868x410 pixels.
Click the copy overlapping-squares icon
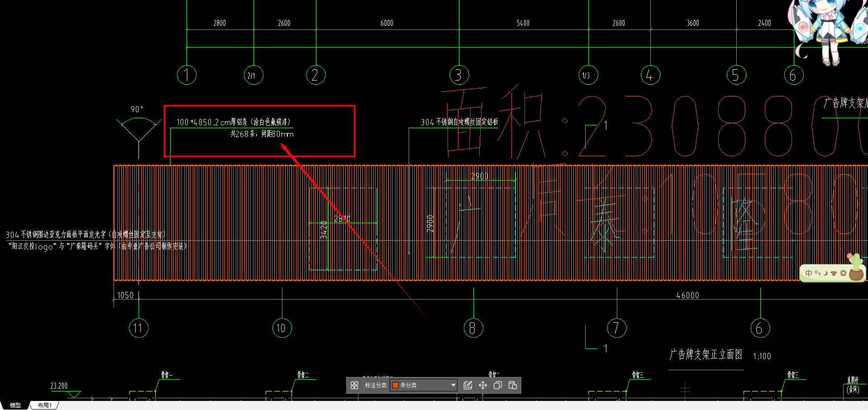pyautogui.click(x=498, y=385)
